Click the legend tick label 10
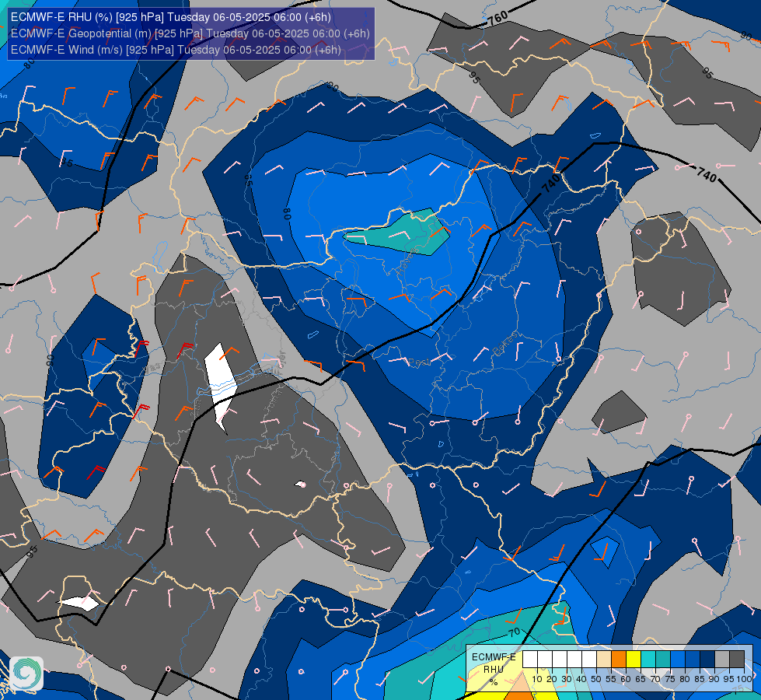This screenshot has width=761, height=700. [x=537, y=679]
